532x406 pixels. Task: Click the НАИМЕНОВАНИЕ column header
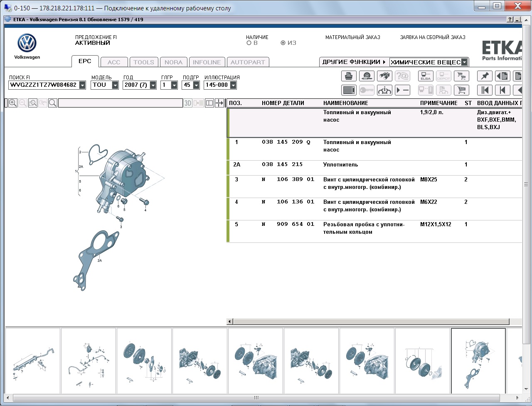click(x=346, y=103)
